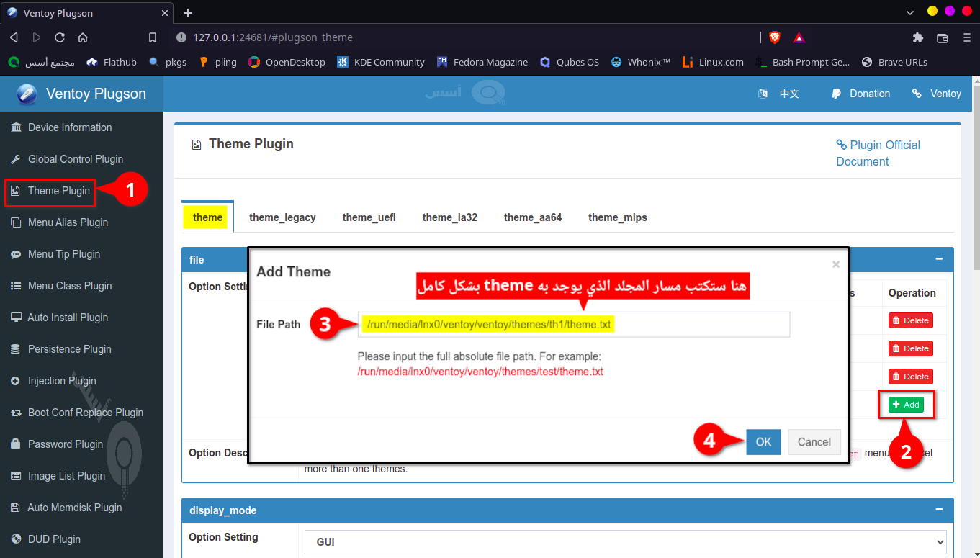The height and width of the screenshot is (558, 980).
Task: Click OK in Add Theme dialog
Action: pyautogui.click(x=763, y=442)
